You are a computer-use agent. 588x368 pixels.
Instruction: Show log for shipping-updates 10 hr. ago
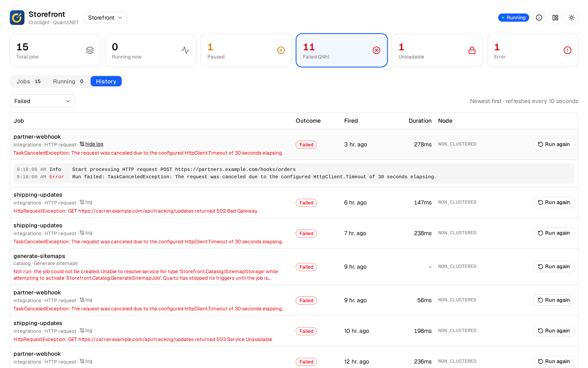86,331
